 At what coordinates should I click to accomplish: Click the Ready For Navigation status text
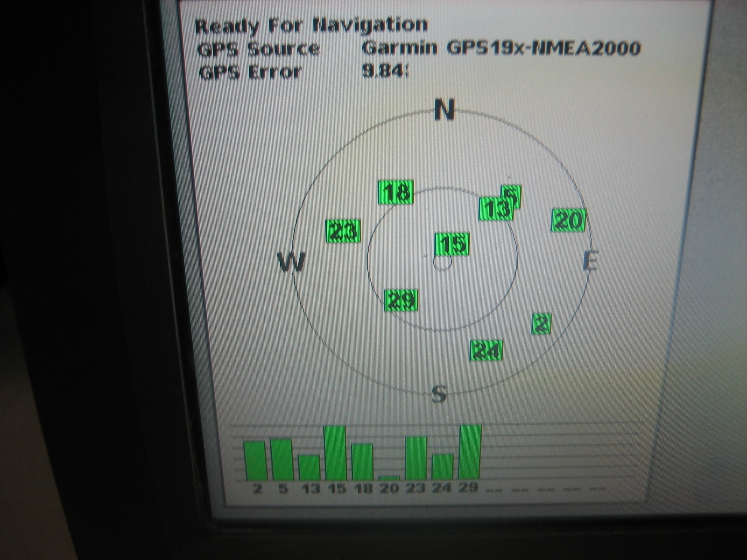(x=311, y=26)
